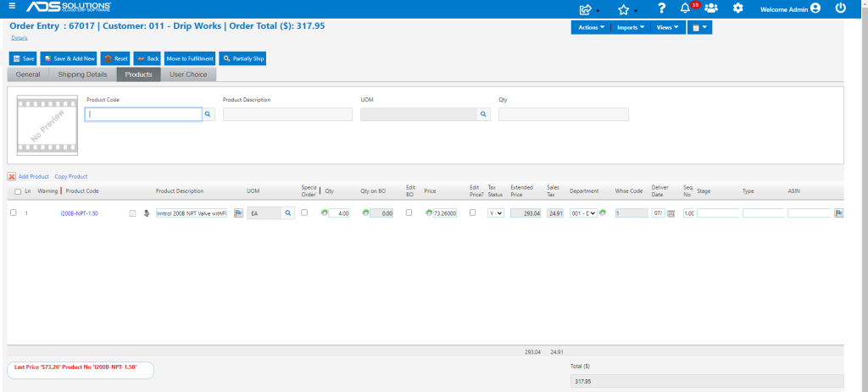Click the Copy Product link

[71, 176]
